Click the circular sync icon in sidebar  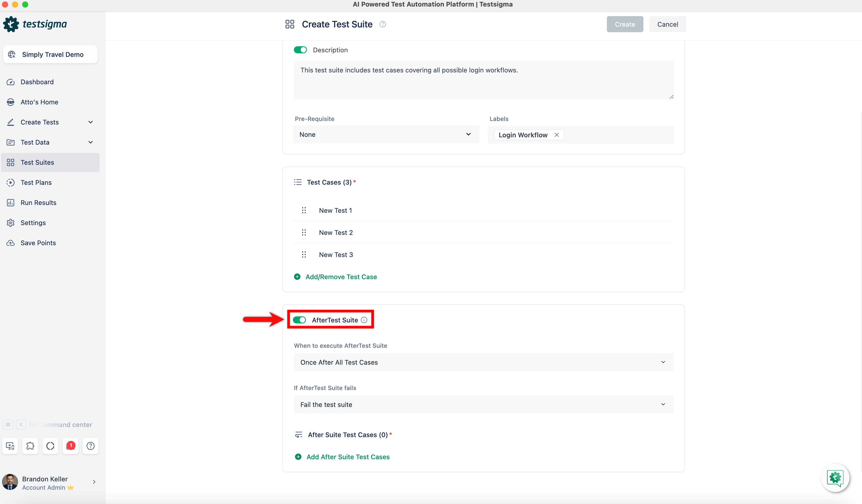pyautogui.click(x=50, y=446)
